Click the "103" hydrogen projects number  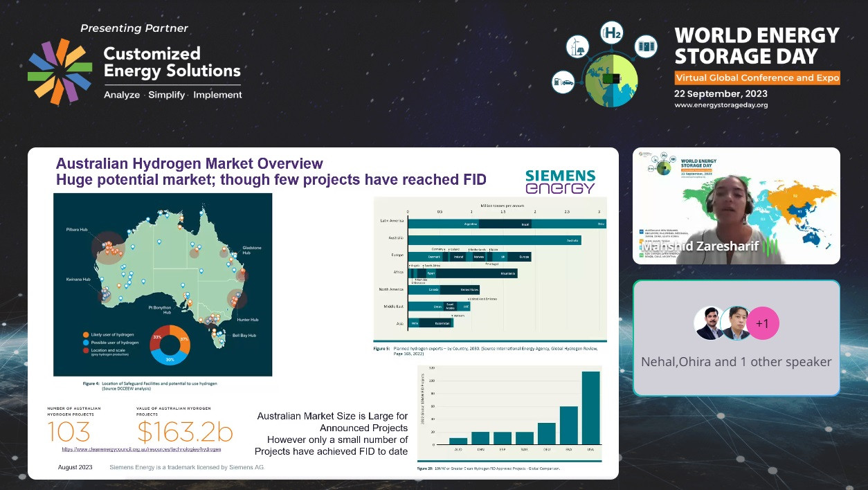point(69,431)
